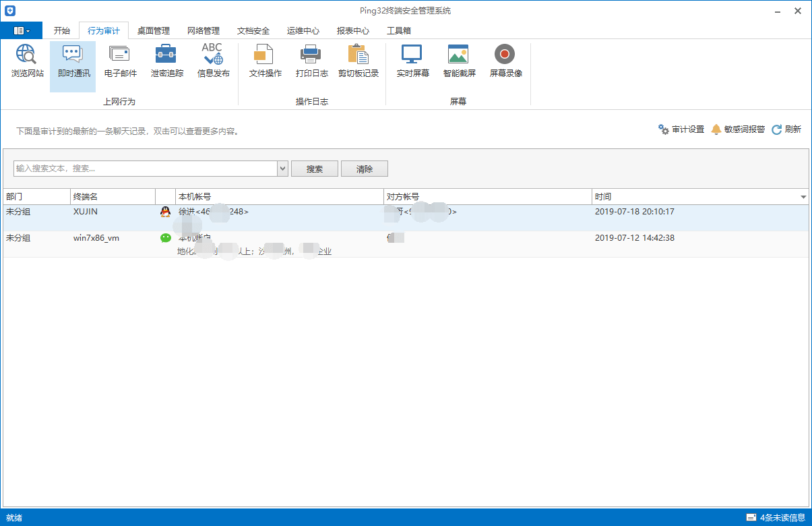Expand the search text dropdown arrow
The width and height of the screenshot is (812, 526).
283,169
